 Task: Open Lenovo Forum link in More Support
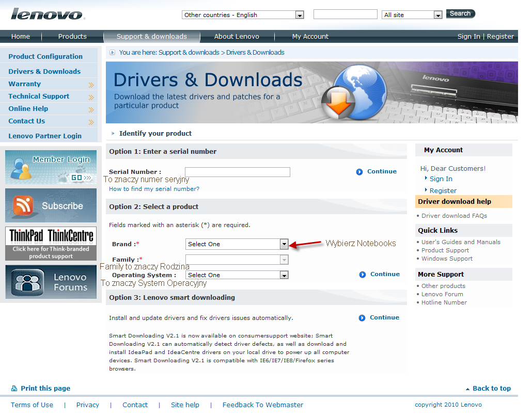click(442, 294)
